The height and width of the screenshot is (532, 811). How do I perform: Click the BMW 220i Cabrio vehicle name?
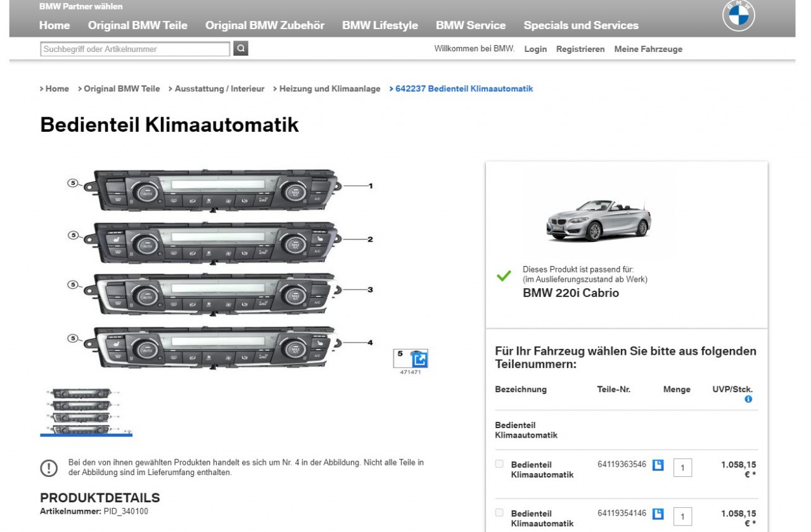pyautogui.click(x=571, y=293)
